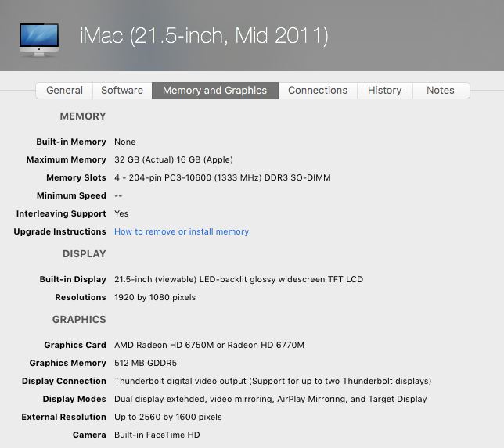Click the 'Display Modes' label

click(74, 399)
